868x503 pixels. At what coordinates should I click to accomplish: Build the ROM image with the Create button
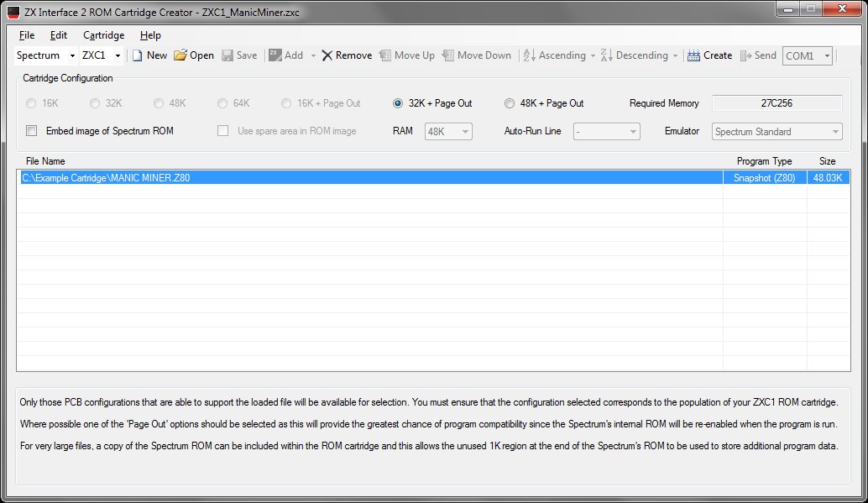[709, 55]
